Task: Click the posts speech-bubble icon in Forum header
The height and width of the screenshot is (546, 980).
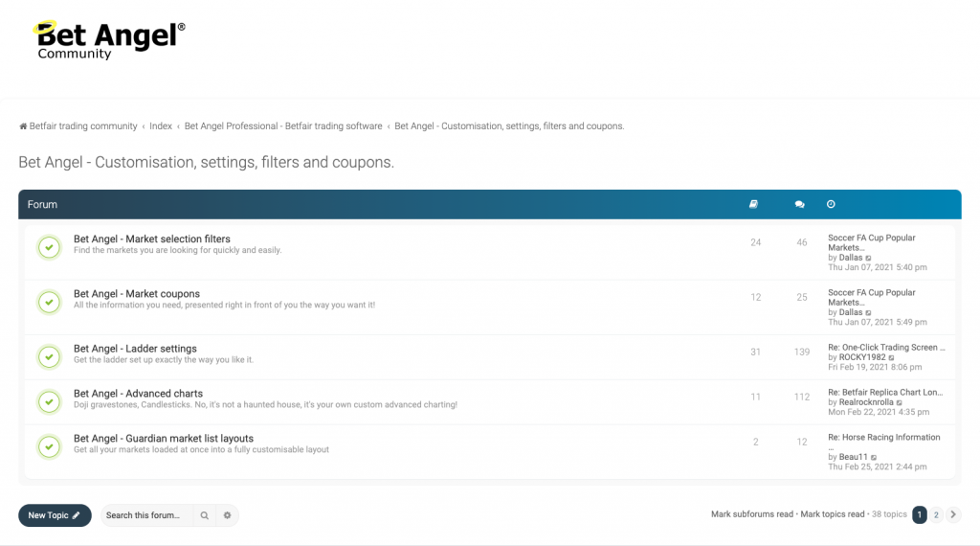Action: click(x=799, y=205)
